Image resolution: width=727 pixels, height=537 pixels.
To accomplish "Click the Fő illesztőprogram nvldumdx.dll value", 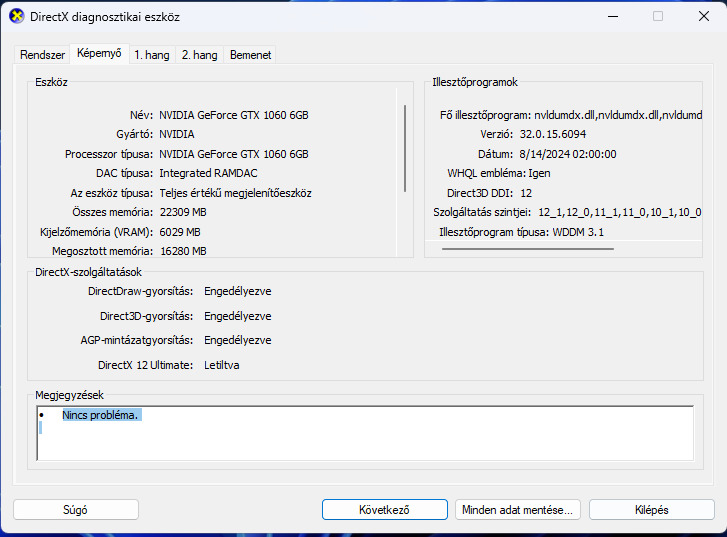I will click(x=618, y=115).
